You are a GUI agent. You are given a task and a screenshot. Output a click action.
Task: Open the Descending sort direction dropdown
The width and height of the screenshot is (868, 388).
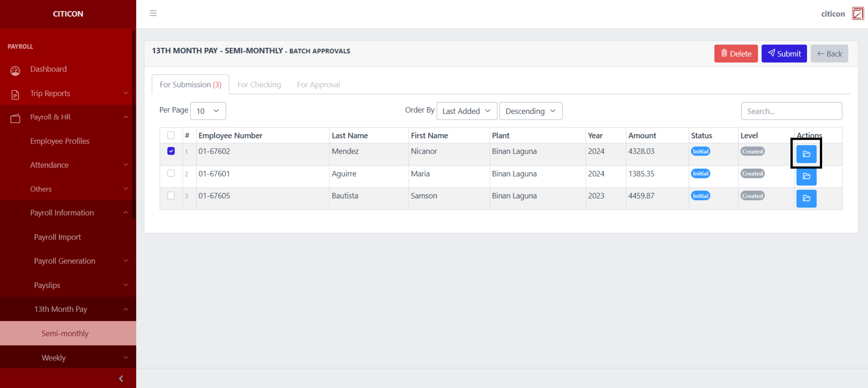click(530, 111)
